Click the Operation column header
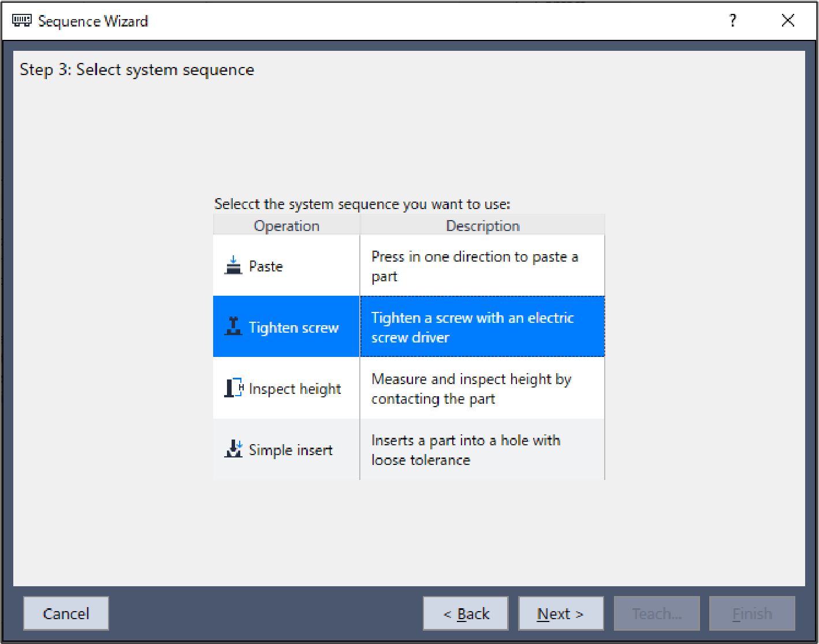 pos(286,226)
